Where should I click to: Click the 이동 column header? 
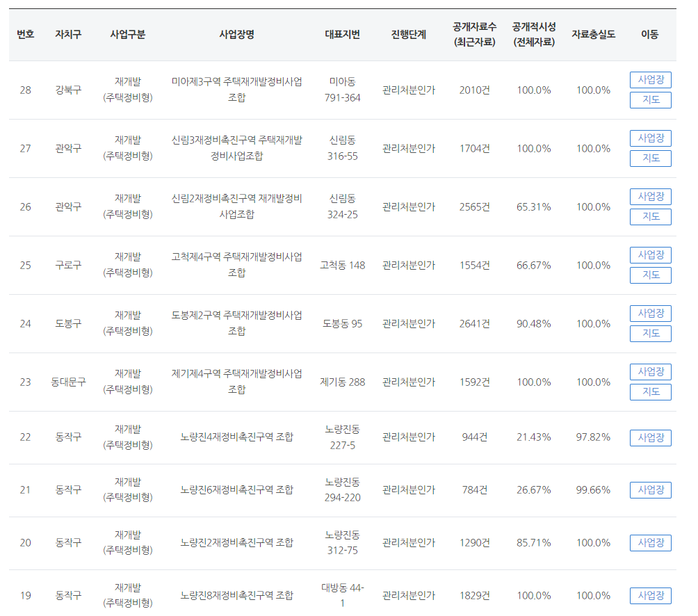tap(650, 34)
